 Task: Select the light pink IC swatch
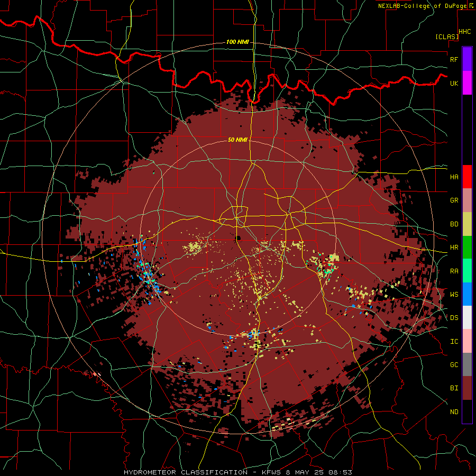click(467, 341)
